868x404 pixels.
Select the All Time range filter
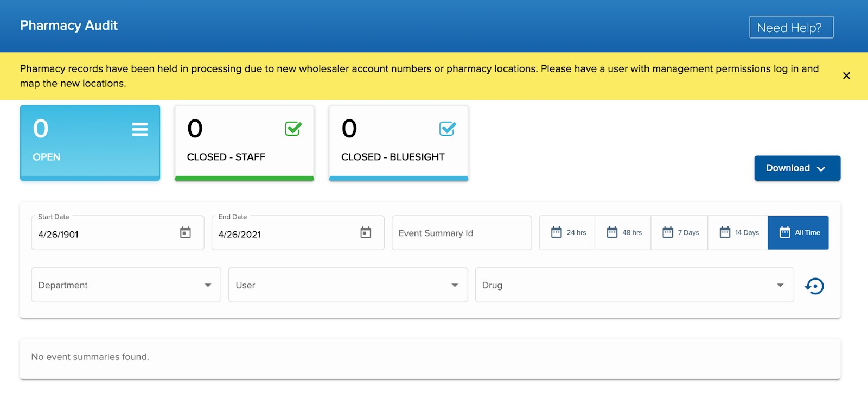point(799,233)
